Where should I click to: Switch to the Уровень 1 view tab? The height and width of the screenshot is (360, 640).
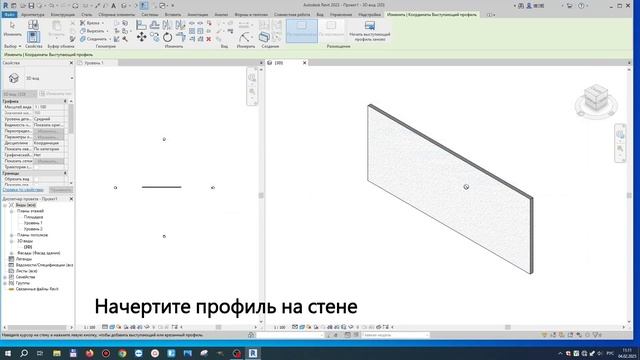pyautogui.click(x=94, y=63)
